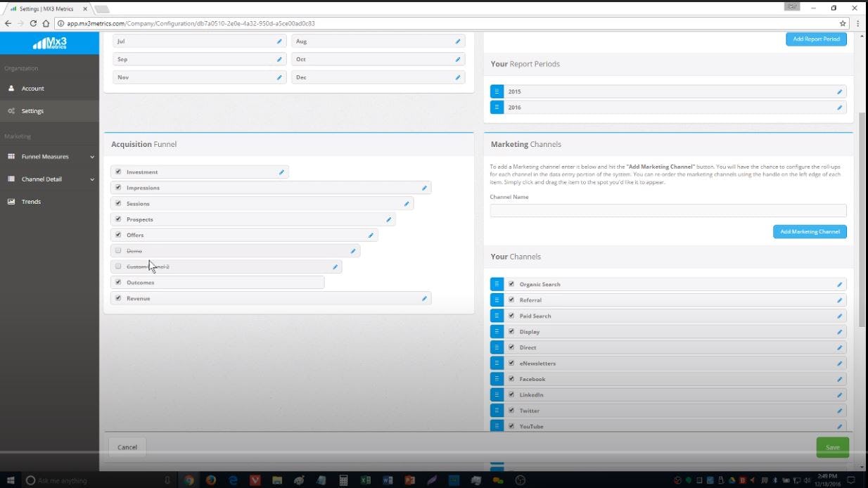
Task: Click the Add Marketing Channel button
Action: [x=810, y=231]
